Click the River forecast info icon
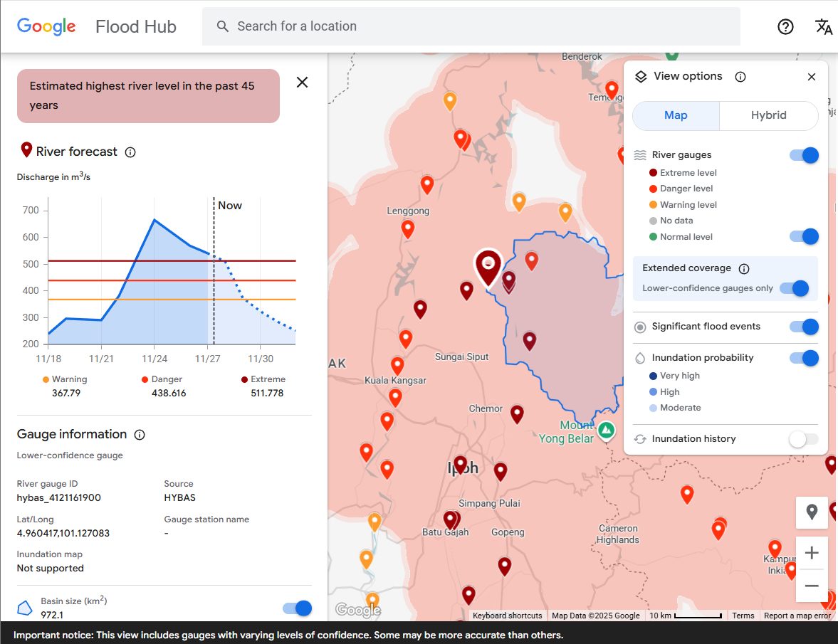 click(x=130, y=152)
